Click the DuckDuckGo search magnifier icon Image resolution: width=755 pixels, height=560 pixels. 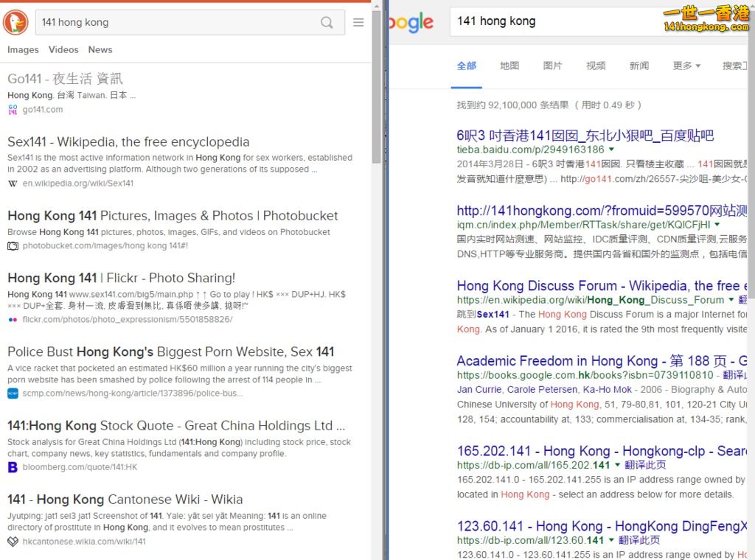pyautogui.click(x=327, y=22)
